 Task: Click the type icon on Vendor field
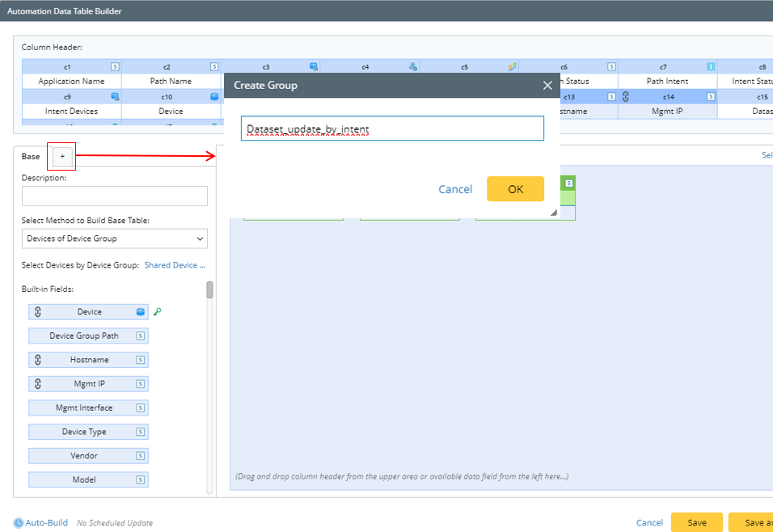141,455
